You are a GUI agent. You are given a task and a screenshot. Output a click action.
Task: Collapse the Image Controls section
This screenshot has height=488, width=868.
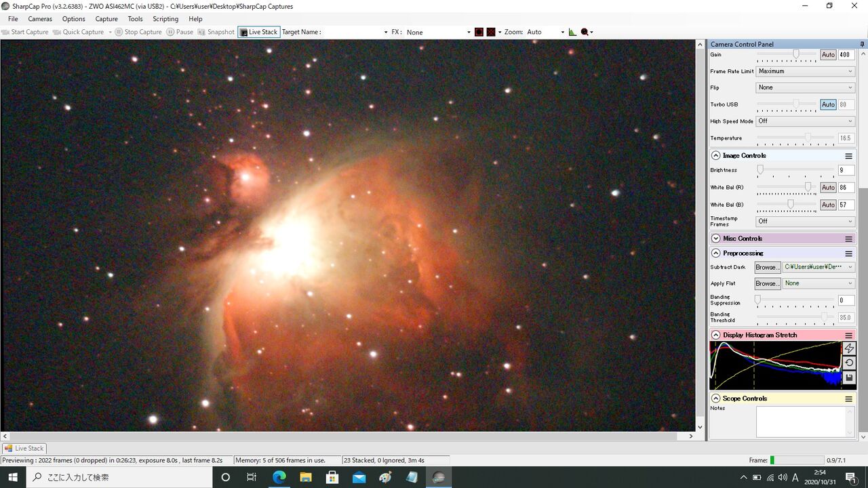click(x=715, y=156)
